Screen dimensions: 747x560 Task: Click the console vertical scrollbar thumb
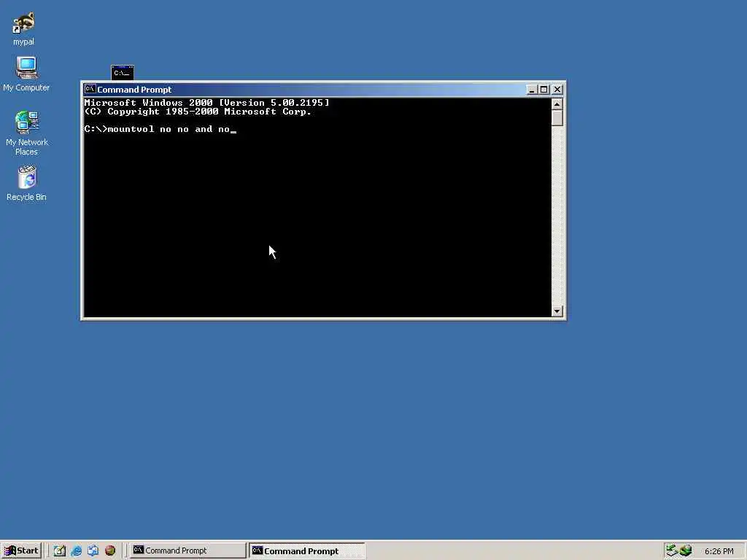pos(557,118)
